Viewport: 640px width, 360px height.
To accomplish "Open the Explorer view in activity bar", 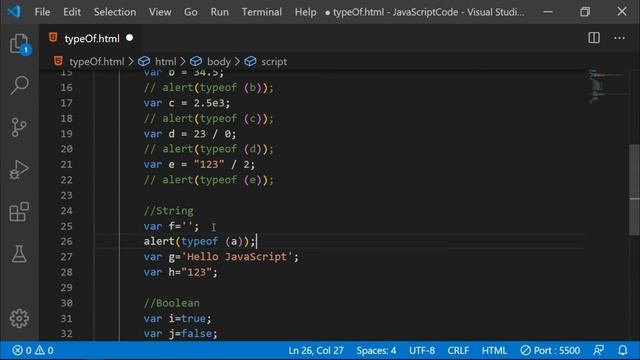I will pos(19,44).
